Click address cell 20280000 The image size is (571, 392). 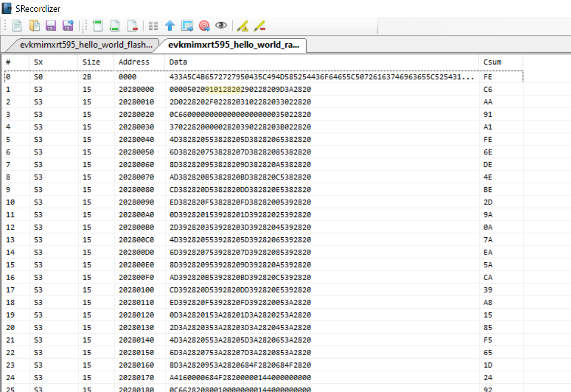coord(140,89)
